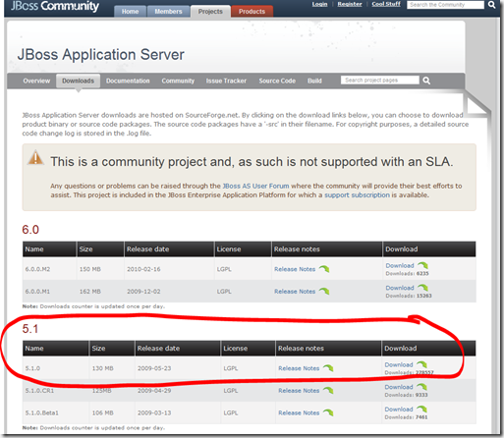Click green arrow beside 5.1.0 Download
This screenshot has height=438, width=504.
tap(421, 364)
